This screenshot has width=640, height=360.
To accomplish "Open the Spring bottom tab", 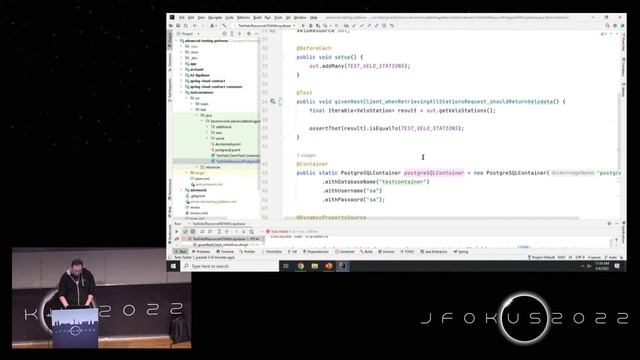I will point(461,251).
